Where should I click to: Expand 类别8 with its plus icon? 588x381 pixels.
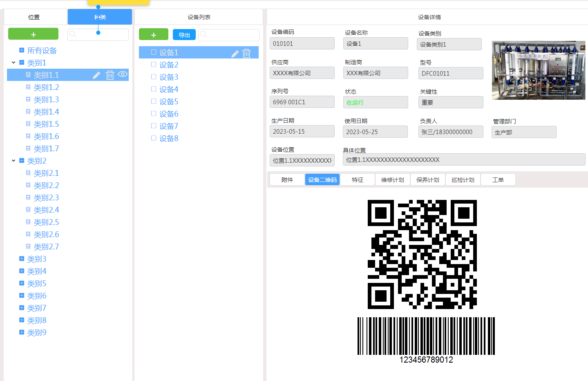[22, 320]
